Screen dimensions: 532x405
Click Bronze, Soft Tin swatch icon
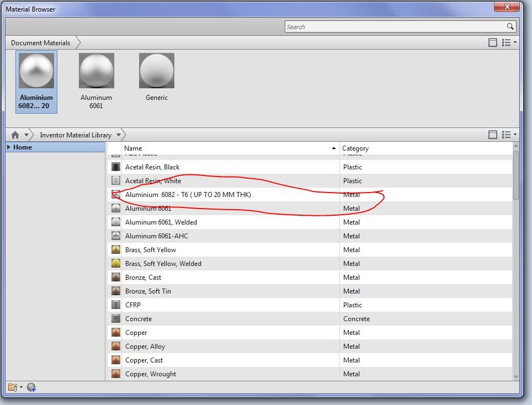[x=116, y=291]
